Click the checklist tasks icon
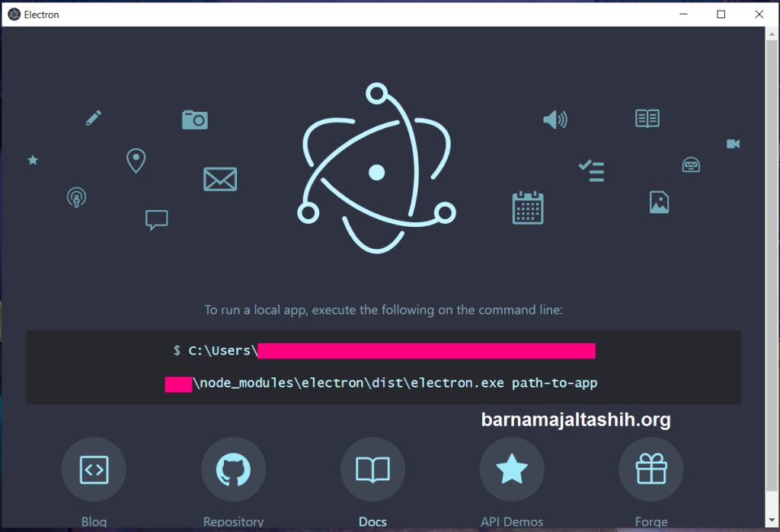Viewport: 780px width, 532px height. (591, 170)
